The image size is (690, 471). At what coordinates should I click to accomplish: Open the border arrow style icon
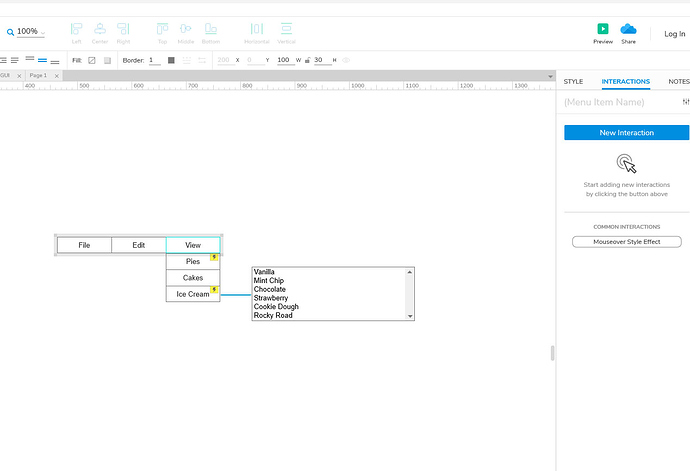coord(202,60)
